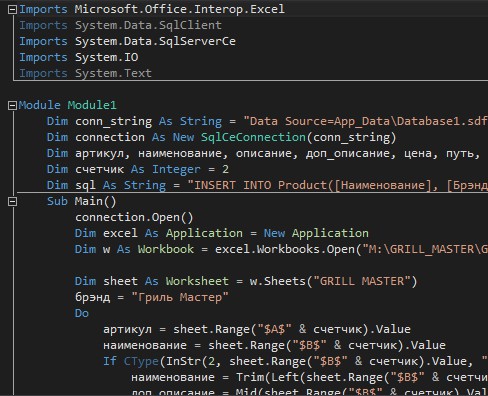Click the 'connection.Open()' statement
488x396 pixels.
coord(134,218)
